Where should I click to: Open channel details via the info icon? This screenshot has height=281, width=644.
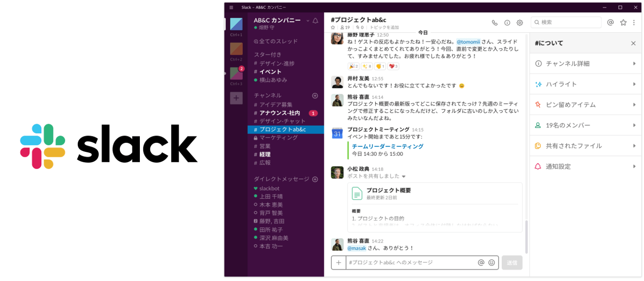507,22
